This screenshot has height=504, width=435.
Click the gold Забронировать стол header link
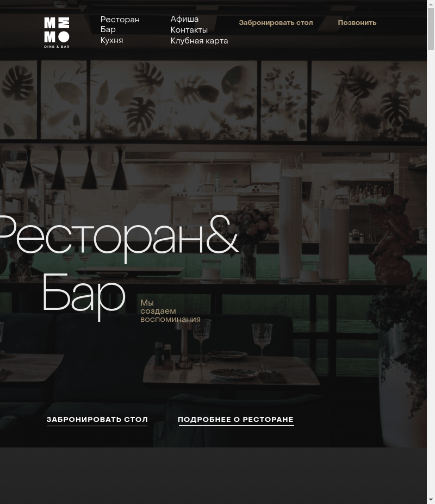point(276,23)
